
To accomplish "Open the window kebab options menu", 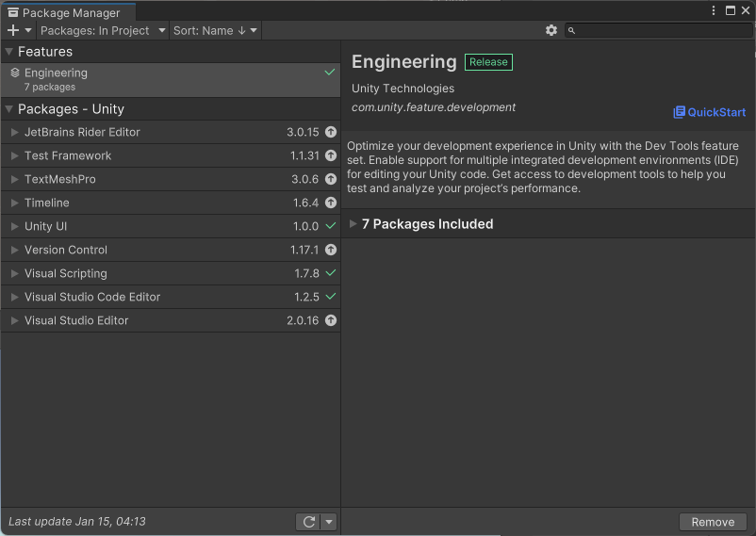I will [714, 10].
